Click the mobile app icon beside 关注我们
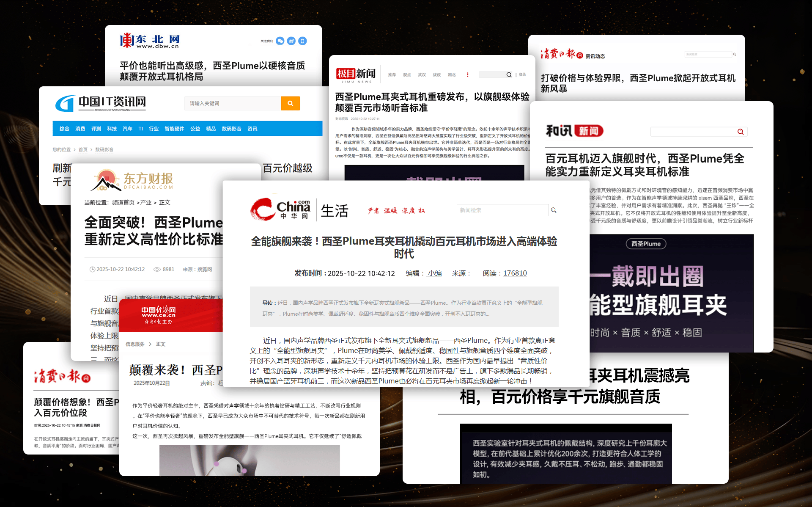Image resolution: width=812 pixels, height=507 pixels. coord(302,41)
